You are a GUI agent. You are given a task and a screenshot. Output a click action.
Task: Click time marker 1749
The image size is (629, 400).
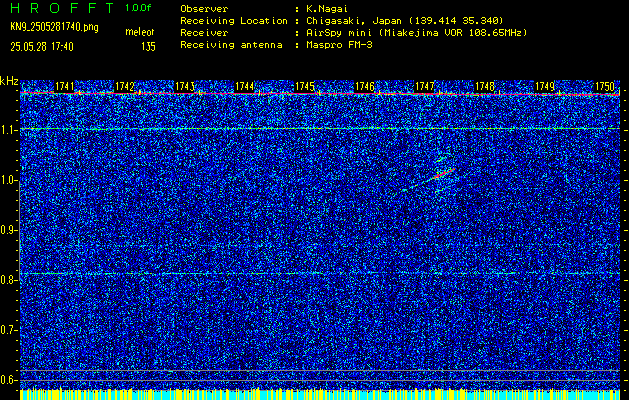[545, 86]
